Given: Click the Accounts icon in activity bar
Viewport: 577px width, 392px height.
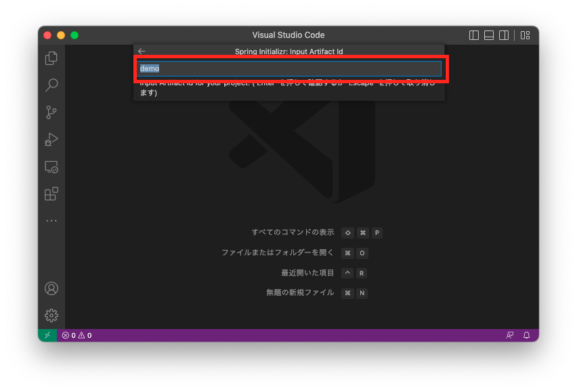Looking at the screenshot, I should pyautogui.click(x=51, y=288).
